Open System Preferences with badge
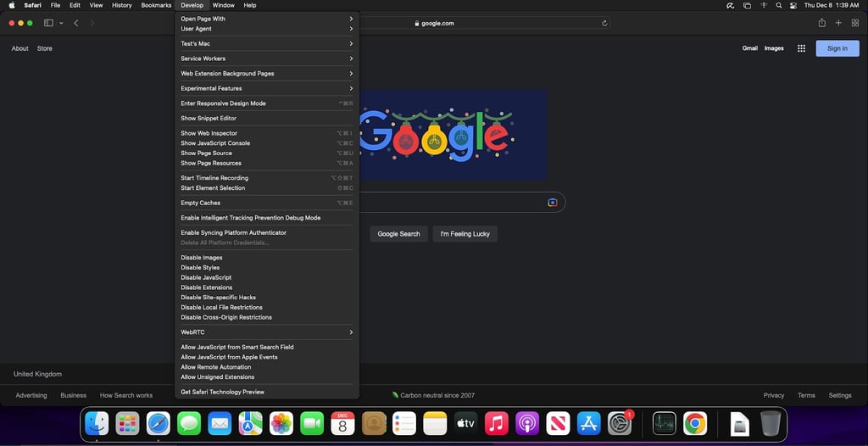The image size is (868, 446). click(x=620, y=424)
